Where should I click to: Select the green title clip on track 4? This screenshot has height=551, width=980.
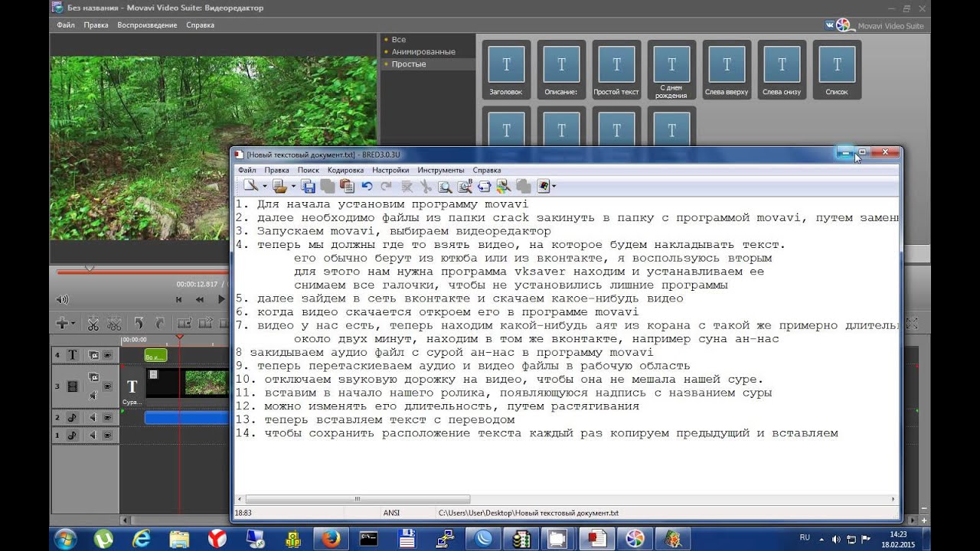[155, 355]
